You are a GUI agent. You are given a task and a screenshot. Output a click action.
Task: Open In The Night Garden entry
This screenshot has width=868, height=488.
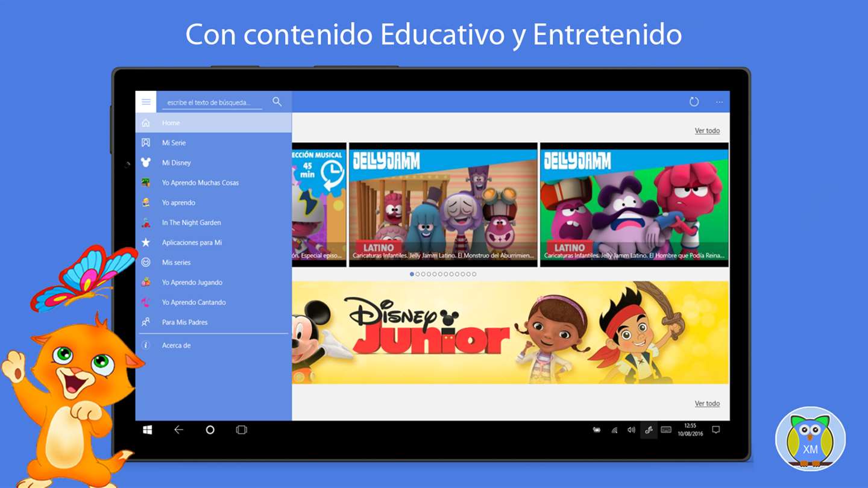[x=213, y=222]
